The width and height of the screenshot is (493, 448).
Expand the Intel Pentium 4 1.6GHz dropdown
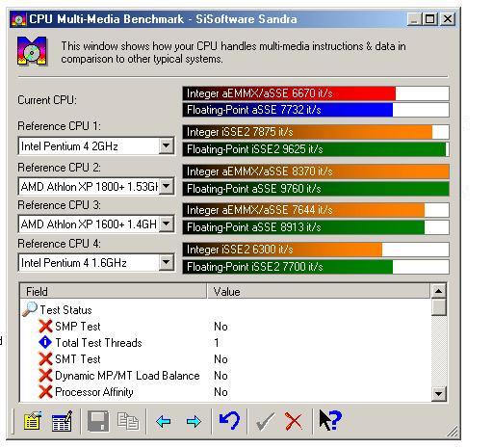166,263
